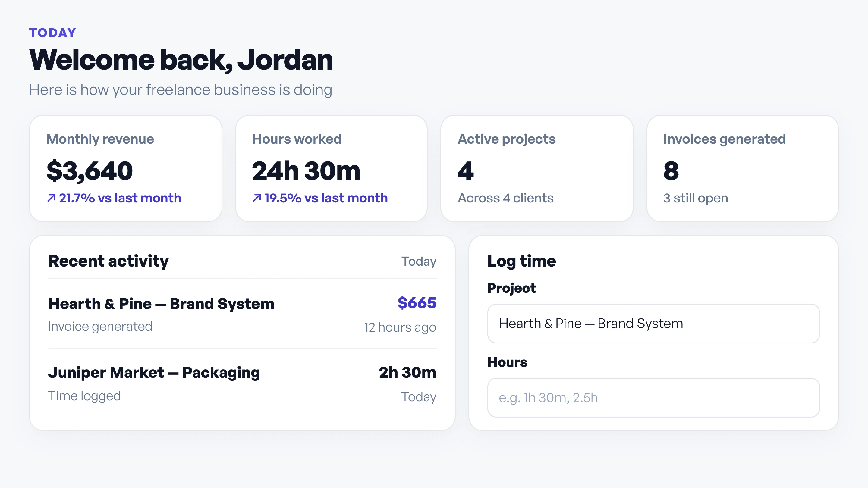This screenshot has height=488, width=868.
Task: Click the Monthly revenue up-arrow trend icon
Action: tap(51, 198)
